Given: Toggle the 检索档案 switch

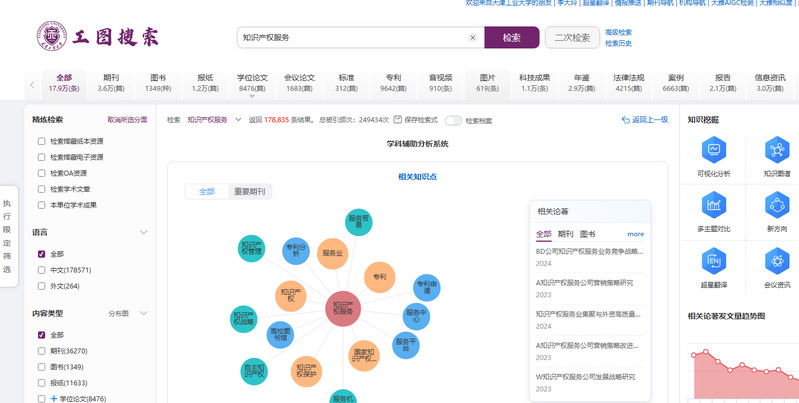Looking at the screenshot, I should [x=454, y=120].
